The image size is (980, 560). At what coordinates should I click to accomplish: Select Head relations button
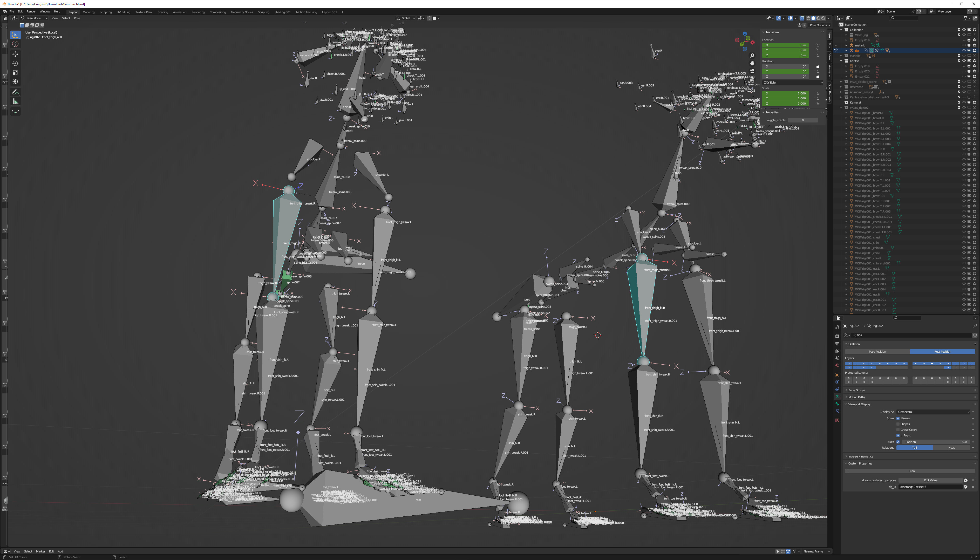(x=951, y=448)
